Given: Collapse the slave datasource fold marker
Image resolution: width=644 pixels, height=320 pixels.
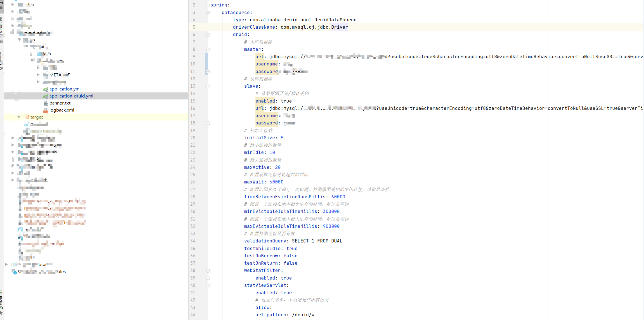Looking at the screenshot, I should click(208, 86).
